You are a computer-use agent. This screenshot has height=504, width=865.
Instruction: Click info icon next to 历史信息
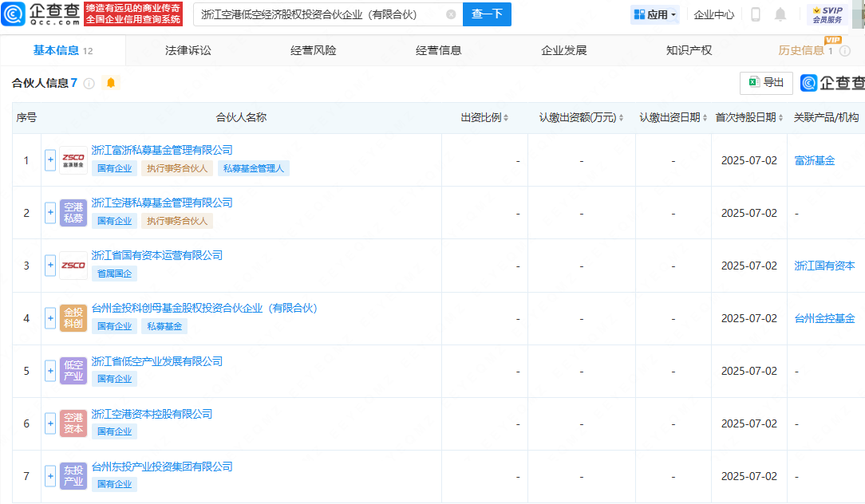(844, 51)
